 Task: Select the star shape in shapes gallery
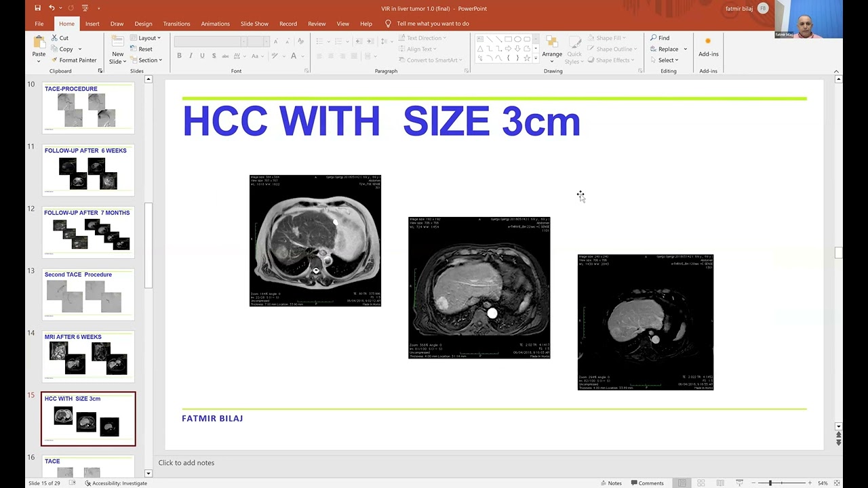pos(527,58)
